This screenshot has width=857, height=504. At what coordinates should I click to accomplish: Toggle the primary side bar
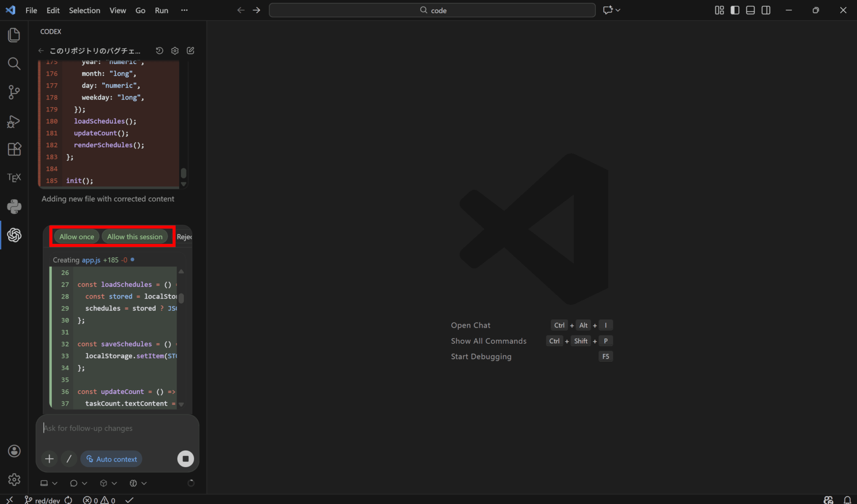(x=735, y=10)
